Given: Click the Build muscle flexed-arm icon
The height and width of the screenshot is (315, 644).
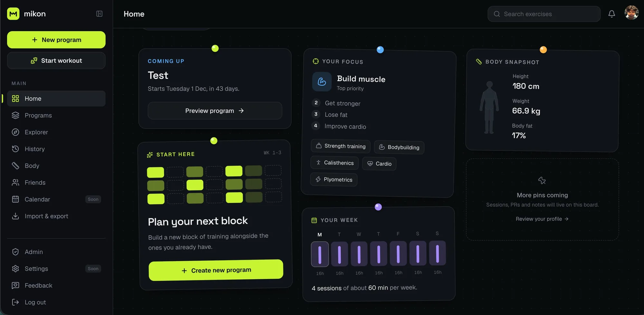Looking at the screenshot, I should [x=322, y=82].
